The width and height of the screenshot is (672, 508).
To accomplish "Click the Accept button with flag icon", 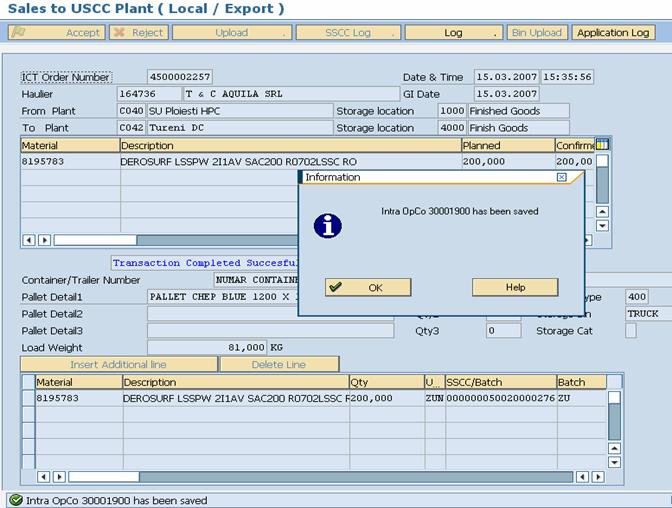I will tap(55, 32).
